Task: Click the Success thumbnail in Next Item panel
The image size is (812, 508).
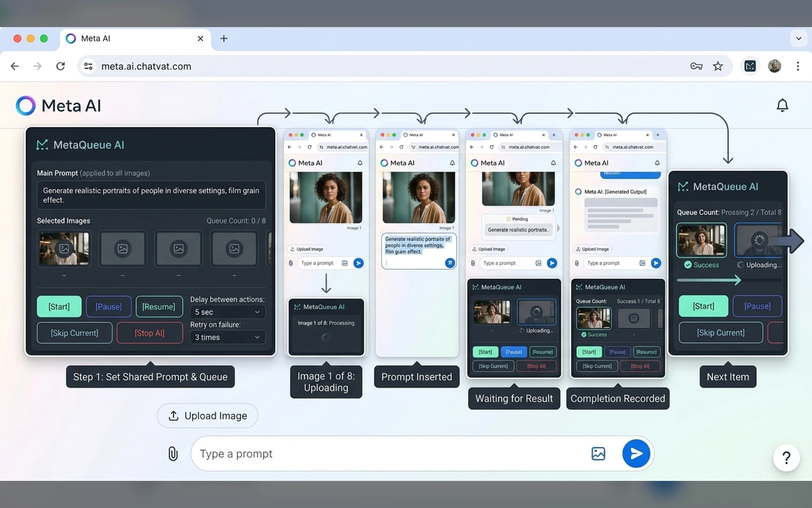Action: tap(701, 240)
